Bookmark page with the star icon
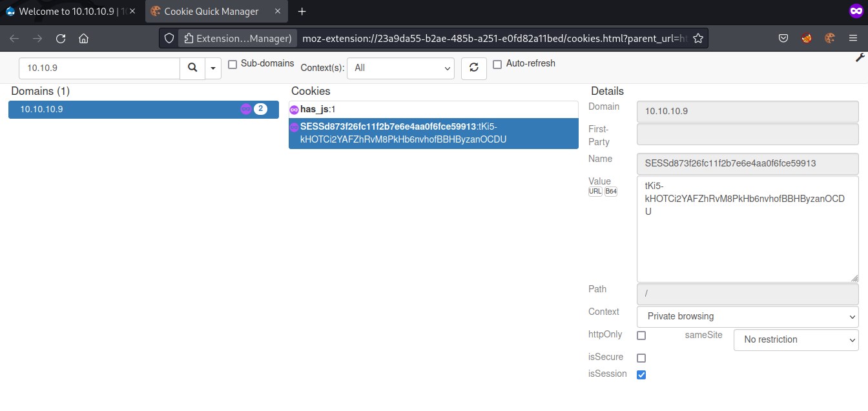 697,39
